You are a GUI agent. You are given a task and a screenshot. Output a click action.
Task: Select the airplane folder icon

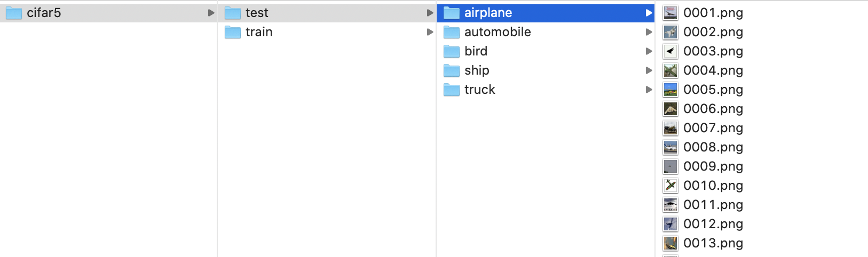coord(452,13)
